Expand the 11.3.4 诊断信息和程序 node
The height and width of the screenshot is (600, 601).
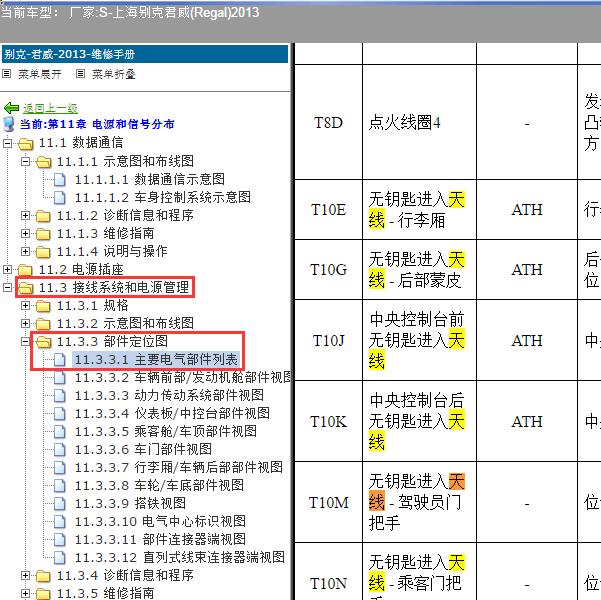tap(25, 575)
